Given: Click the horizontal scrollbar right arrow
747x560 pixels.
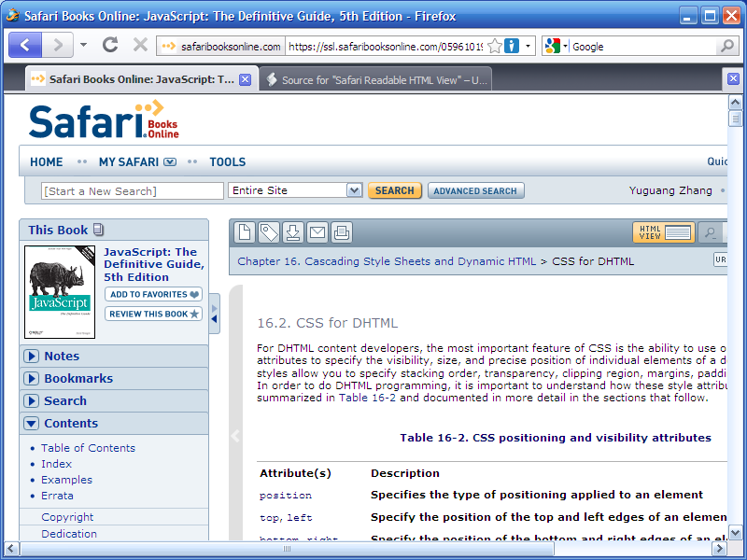Looking at the screenshot, I should pos(719,549).
